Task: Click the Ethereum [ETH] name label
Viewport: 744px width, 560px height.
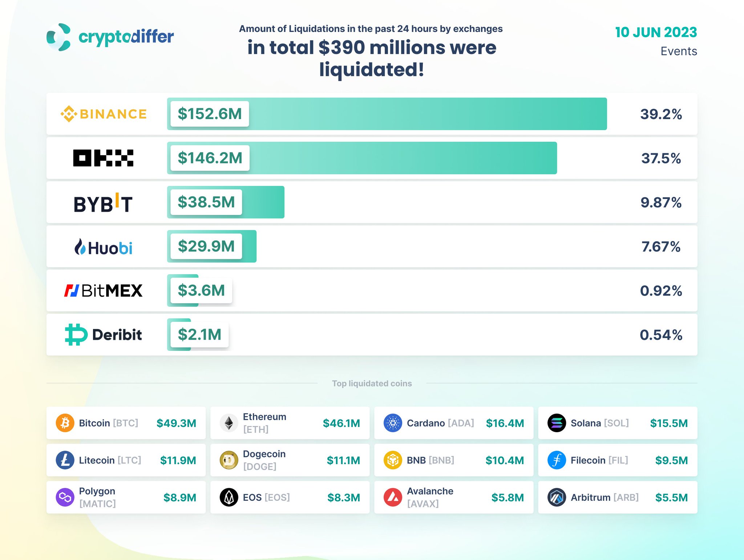Action: [x=264, y=423]
